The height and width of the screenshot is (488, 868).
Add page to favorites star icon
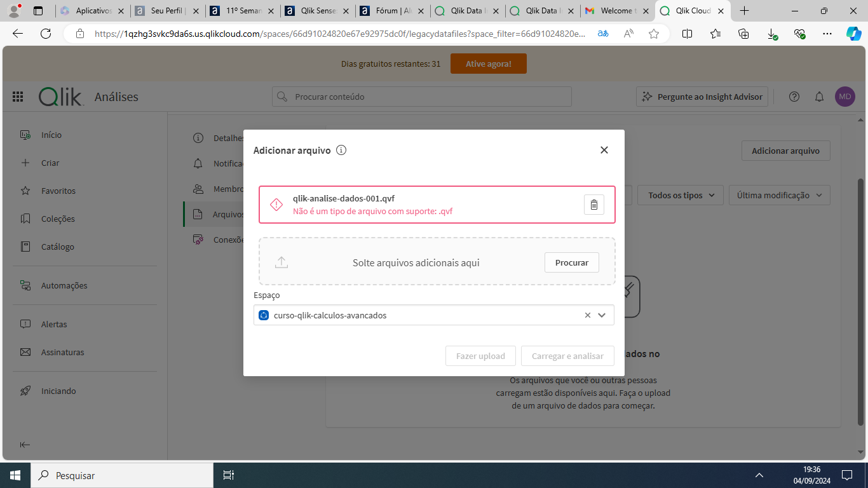tap(654, 34)
